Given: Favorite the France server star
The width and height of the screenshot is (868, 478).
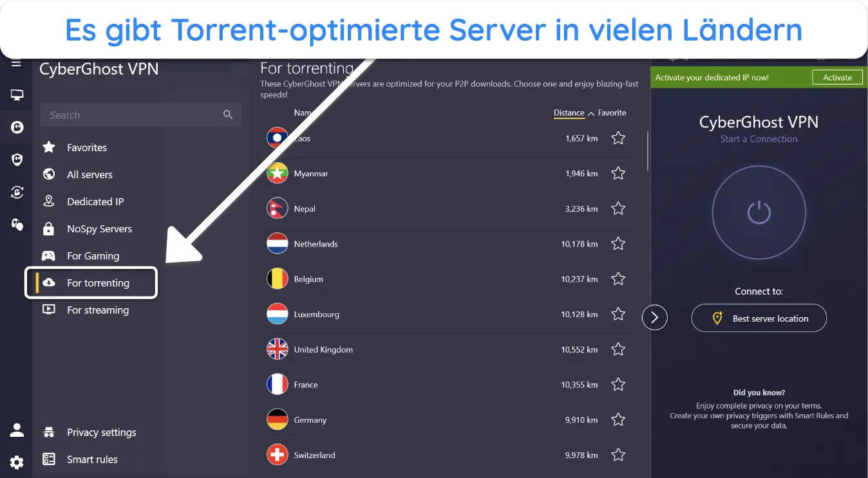Looking at the screenshot, I should 618,384.
